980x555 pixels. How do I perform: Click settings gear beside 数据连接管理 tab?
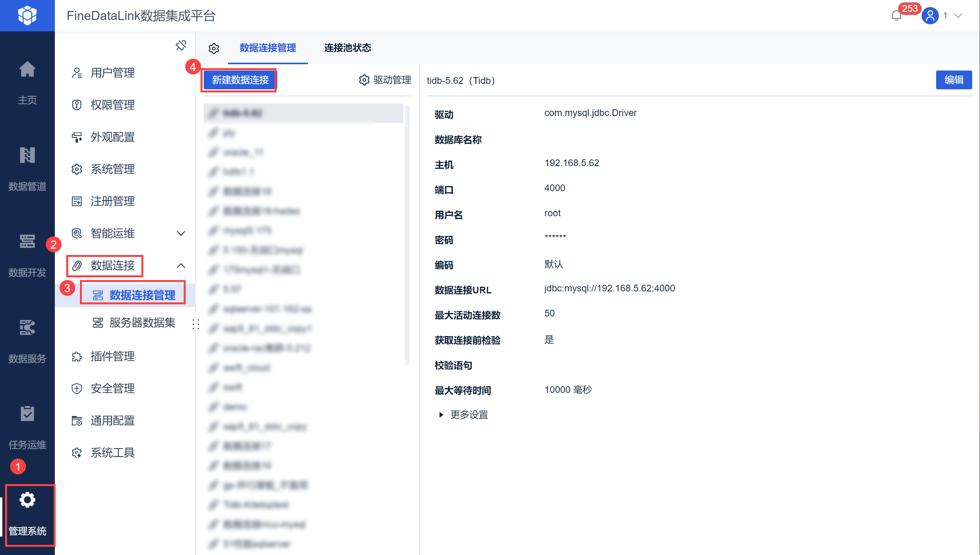(214, 49)
